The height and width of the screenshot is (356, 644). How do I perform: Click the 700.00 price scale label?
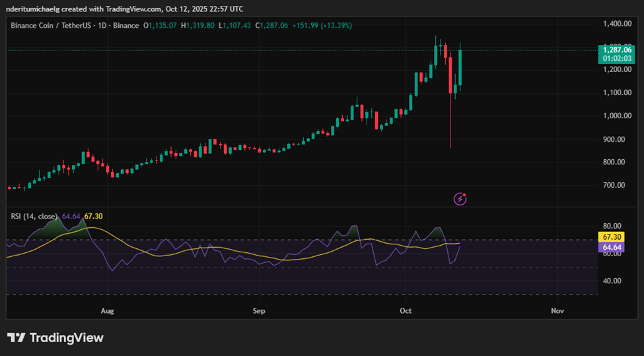[617, 185]
